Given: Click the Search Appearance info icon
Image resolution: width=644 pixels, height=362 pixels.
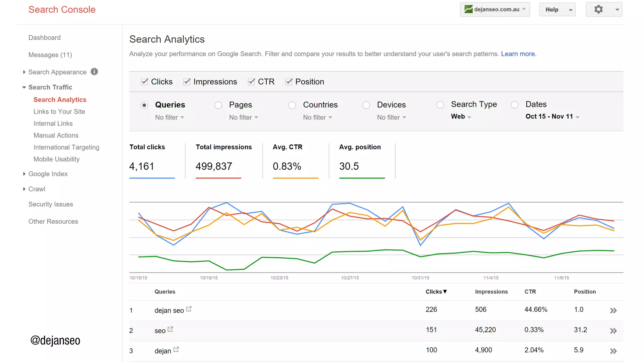Looking at the screenshot, I should [94, 72].
